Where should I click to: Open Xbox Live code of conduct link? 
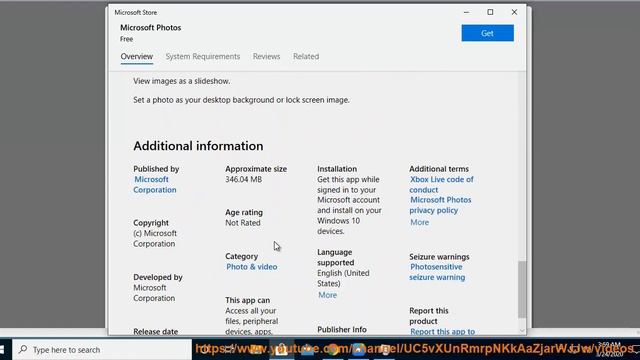(x=441, y=184)
